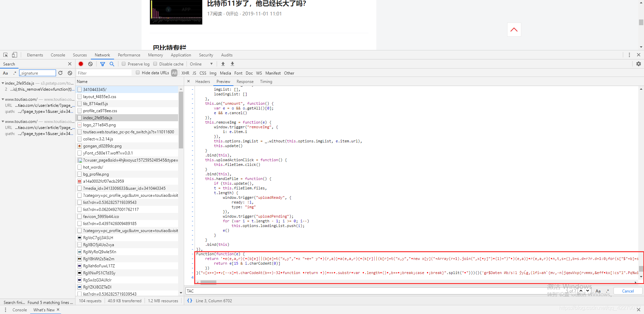The width and height of the screenshot is (644, 314).
Task: Open the Security tab
Action: click(x=206, y=55)
